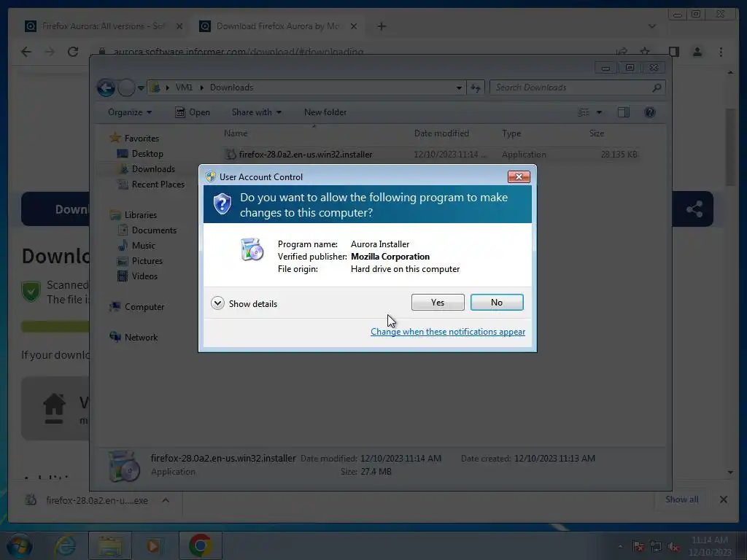Click Open in Explorer toolbar
Screen dimensions: 747x560
193,112
